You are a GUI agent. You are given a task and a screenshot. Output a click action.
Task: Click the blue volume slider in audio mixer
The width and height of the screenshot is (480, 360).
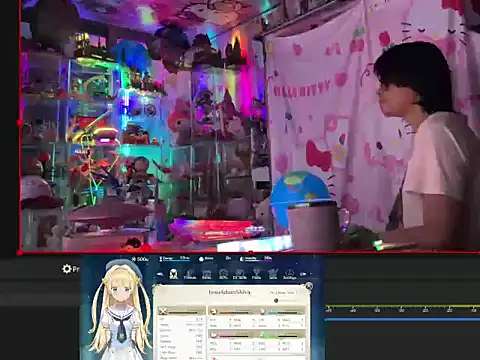[402, 319]
